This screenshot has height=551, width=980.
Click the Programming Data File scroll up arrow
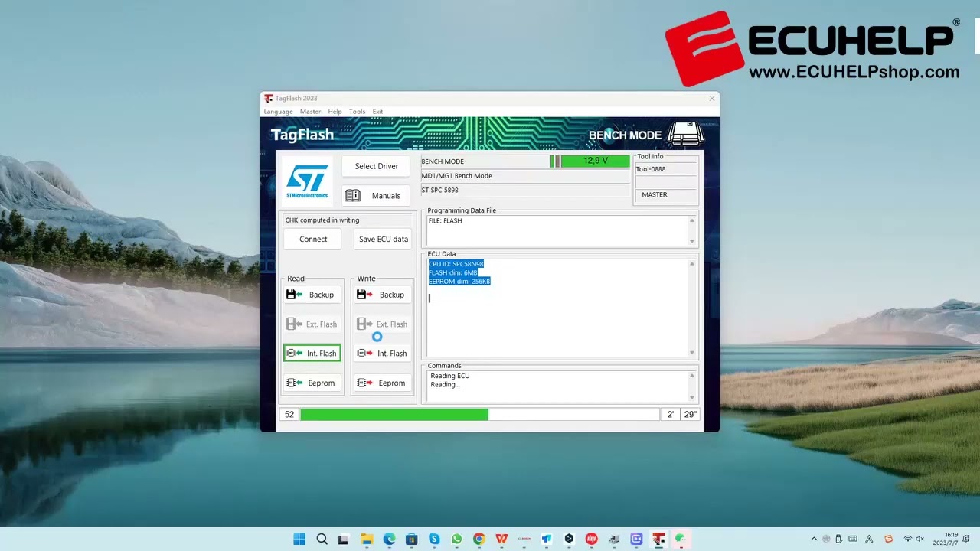coord(692,221)
